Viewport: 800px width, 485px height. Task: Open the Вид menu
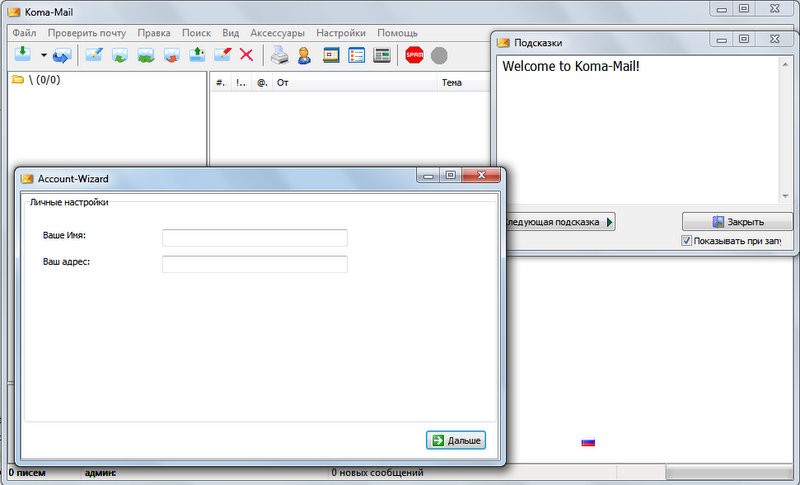click(x=231, y=33)
